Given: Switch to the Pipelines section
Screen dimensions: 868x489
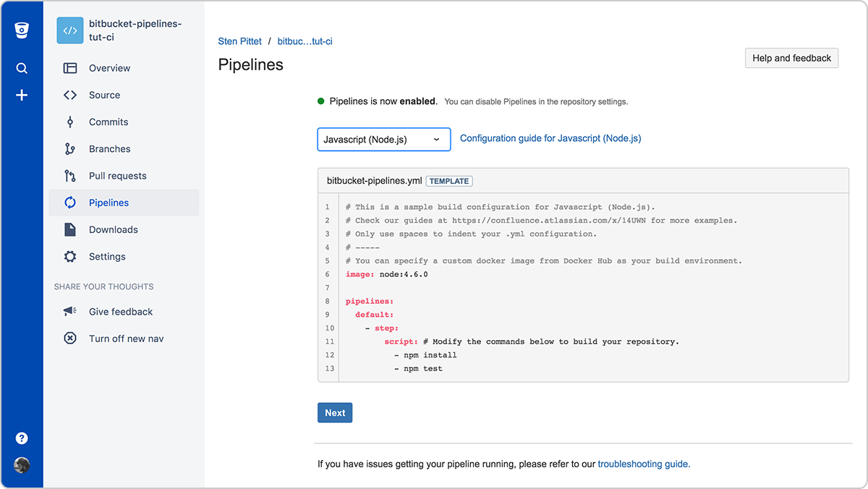Looking at the screenshot, I should click(x=109, y=203).
